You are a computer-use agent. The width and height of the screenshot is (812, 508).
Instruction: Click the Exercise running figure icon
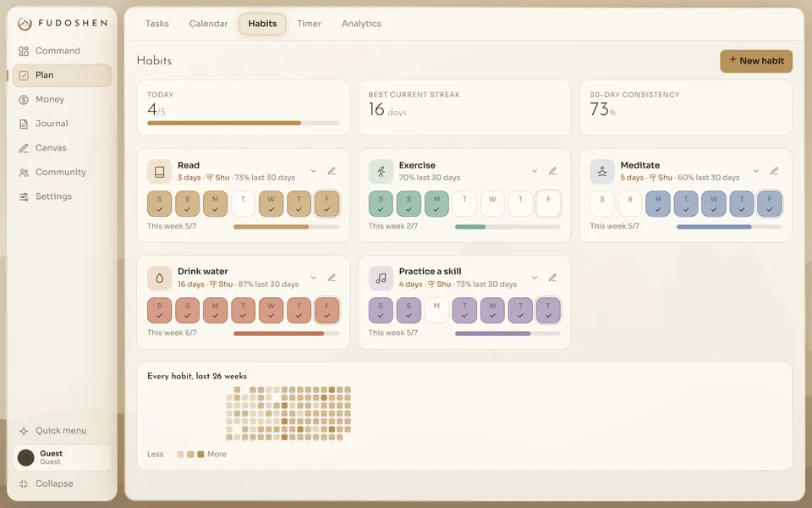click(381, 172)
